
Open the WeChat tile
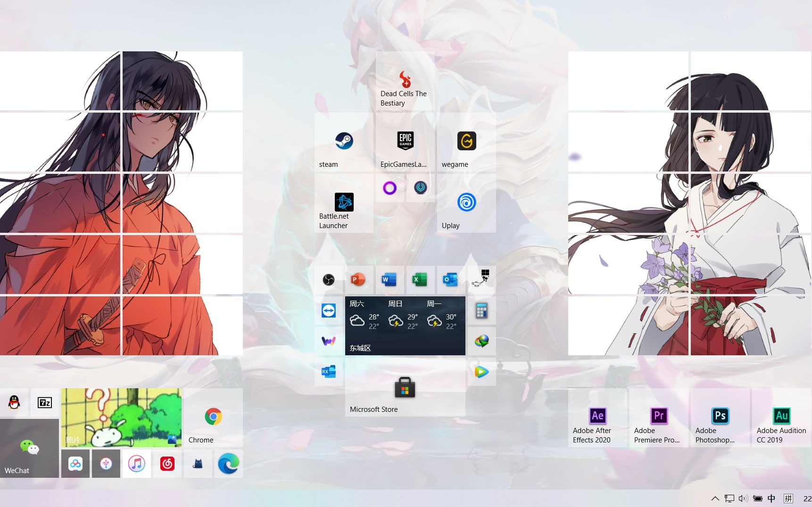click(x=29, y=448)
